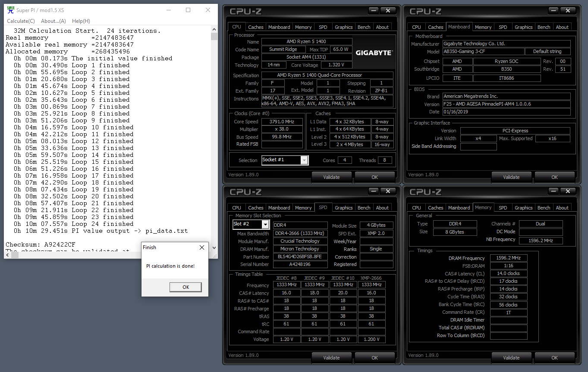Click the Name field showing AMD Ryzen 5 1400
This screenshot has height=372, width=588.
pos(306,42)
